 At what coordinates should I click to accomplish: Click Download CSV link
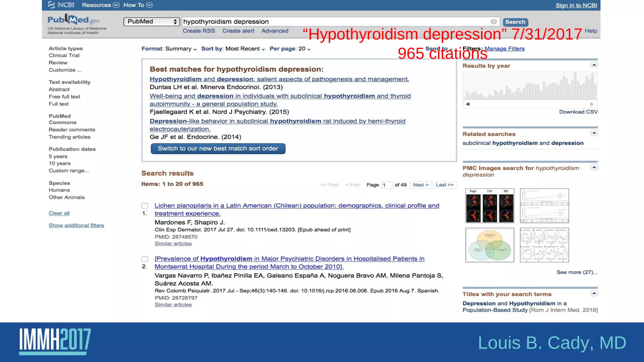578,112
